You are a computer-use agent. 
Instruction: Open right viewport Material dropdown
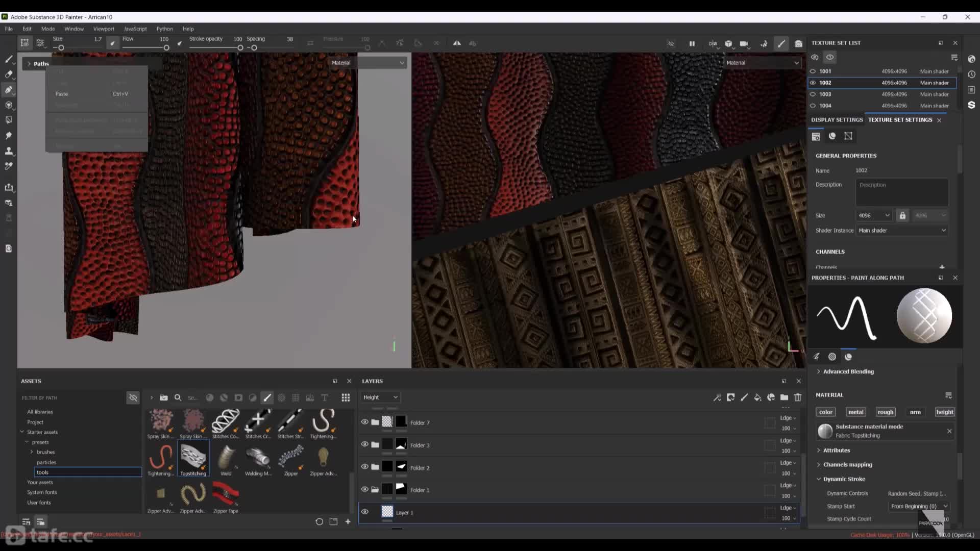763,63
